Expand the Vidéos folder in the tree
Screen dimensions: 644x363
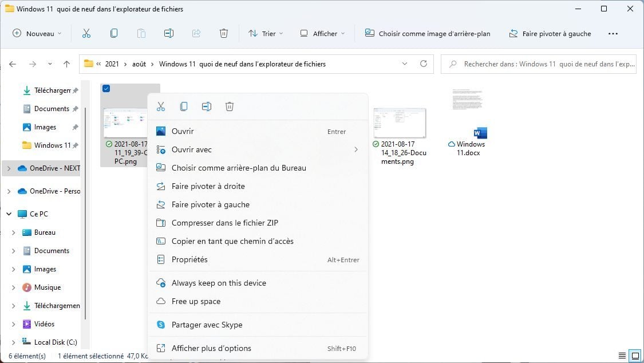(14, 324)
